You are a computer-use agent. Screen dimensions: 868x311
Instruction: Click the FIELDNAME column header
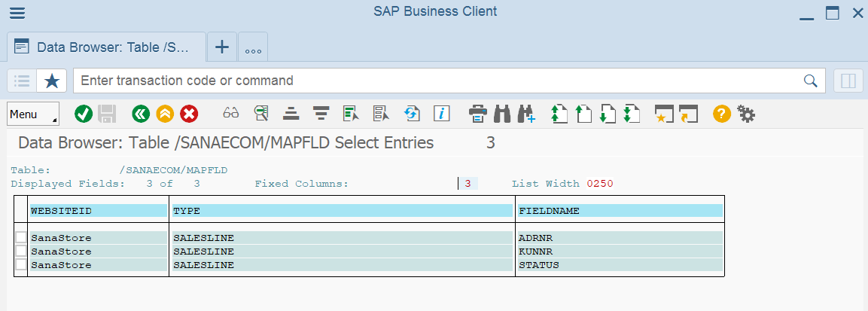[620, 211]
